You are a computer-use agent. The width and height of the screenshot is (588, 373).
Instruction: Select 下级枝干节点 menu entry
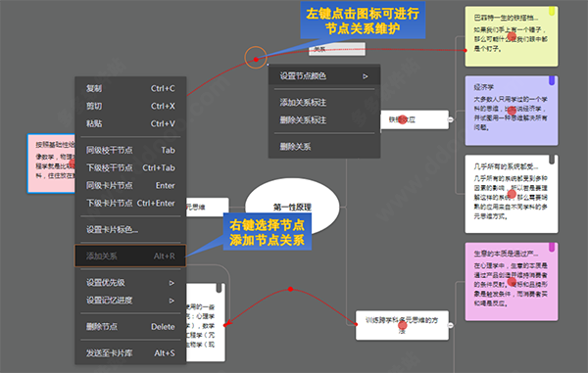pyautogui.click(x=130, y=167)
